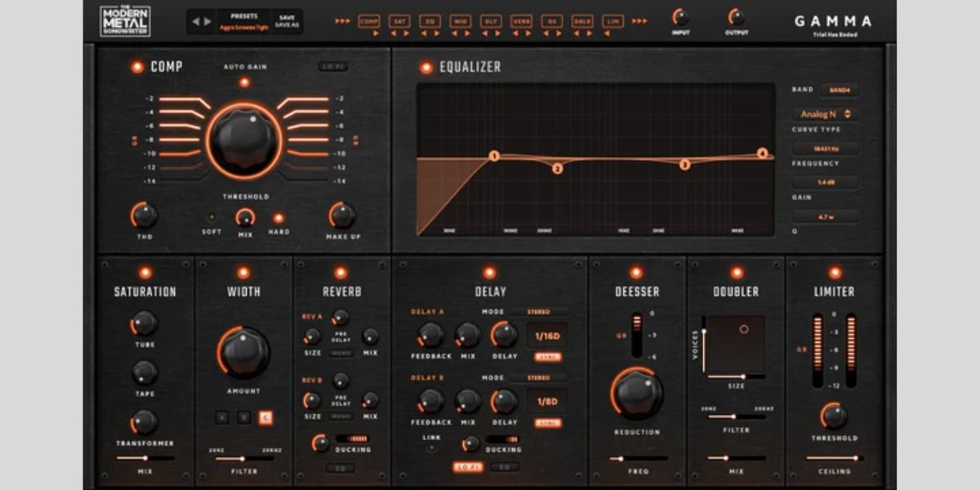Click the Doubler XY pad
The width and height of the screenshot is (980, 490).
(x=737, y=343)
